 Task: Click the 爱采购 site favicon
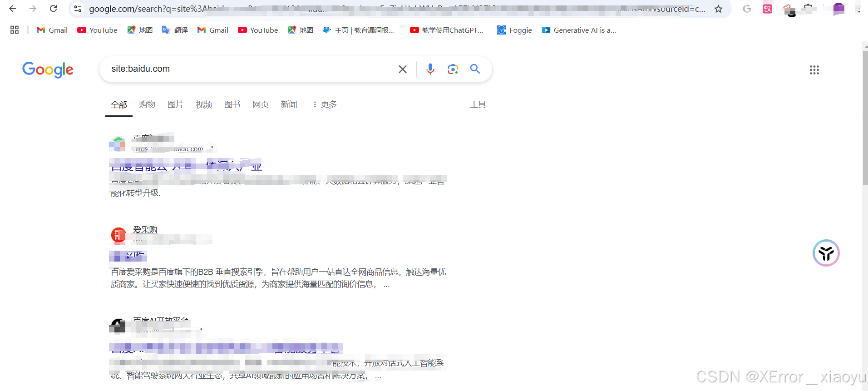coord(118,235)
